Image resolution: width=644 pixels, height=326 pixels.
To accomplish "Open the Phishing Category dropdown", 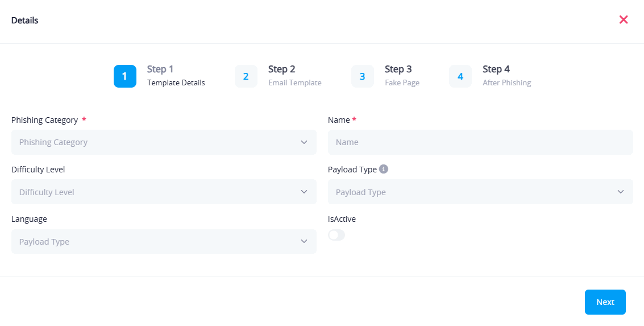I will [164, 142].
